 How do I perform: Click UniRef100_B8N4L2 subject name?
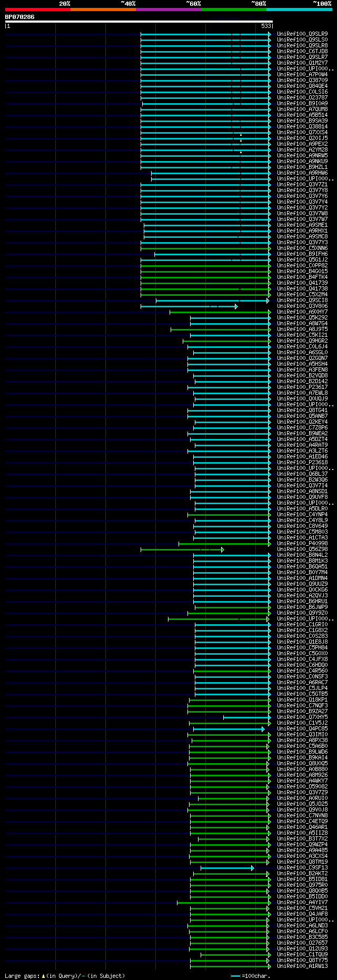(x=302, y=555)
